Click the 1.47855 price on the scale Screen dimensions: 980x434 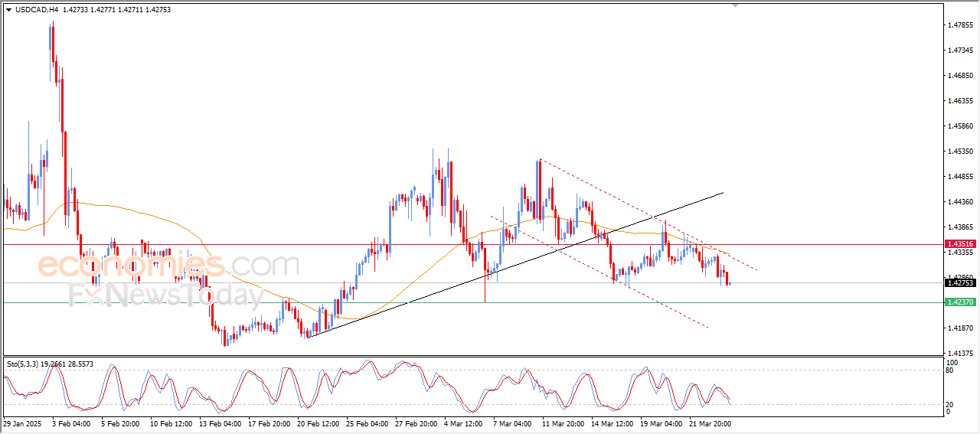click(960, 25)
